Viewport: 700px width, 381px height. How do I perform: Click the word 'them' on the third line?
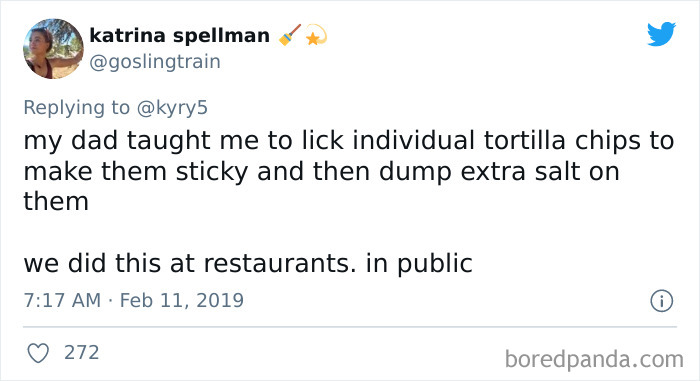[56, 201]
